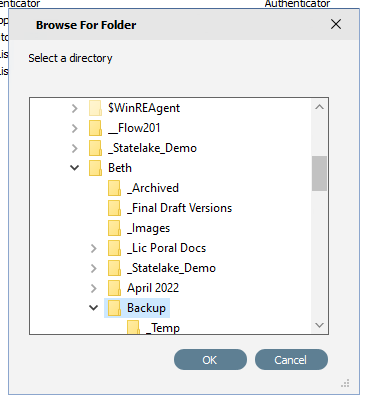Click the __Flow201 folder icon
This screenshot has width=367, height=403.
coord(95,128)
